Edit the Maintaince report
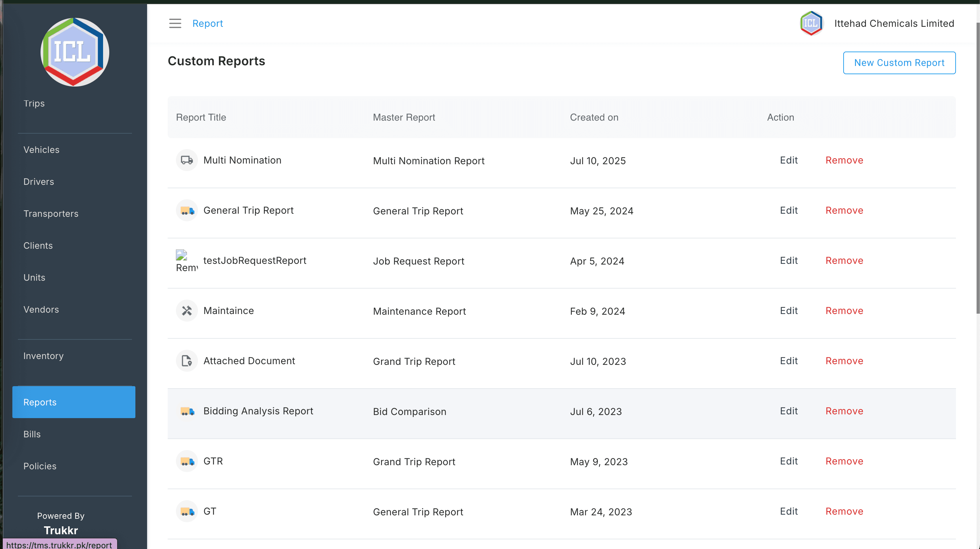Image resolution: width=980 pixels, height=549 pixels. [789, 311]
